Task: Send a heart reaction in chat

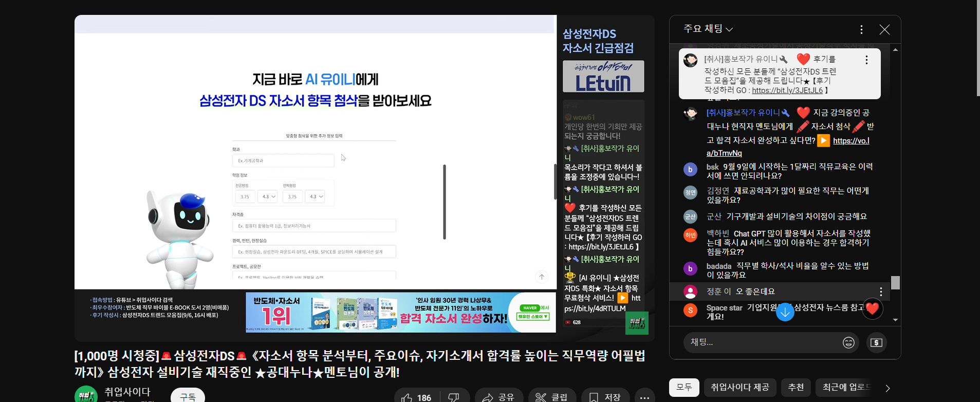Action: [x=872, y=308]
